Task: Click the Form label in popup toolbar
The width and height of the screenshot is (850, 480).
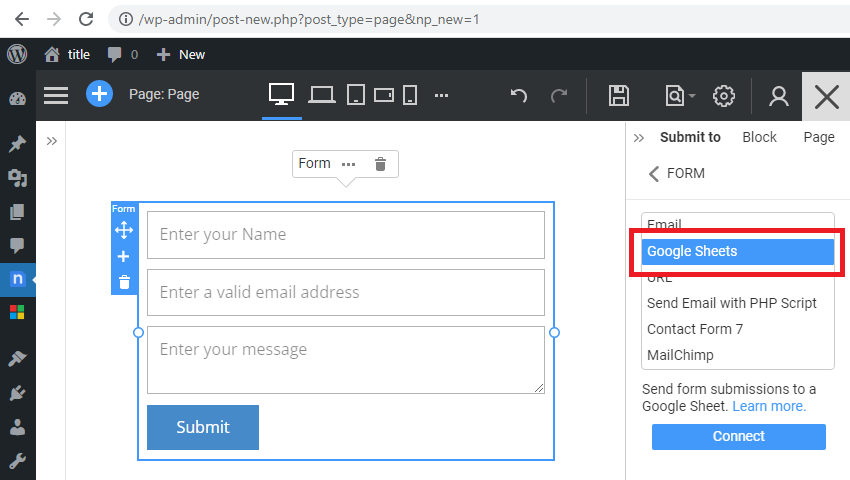Action: pyautogui.click(x=314, y=163)
